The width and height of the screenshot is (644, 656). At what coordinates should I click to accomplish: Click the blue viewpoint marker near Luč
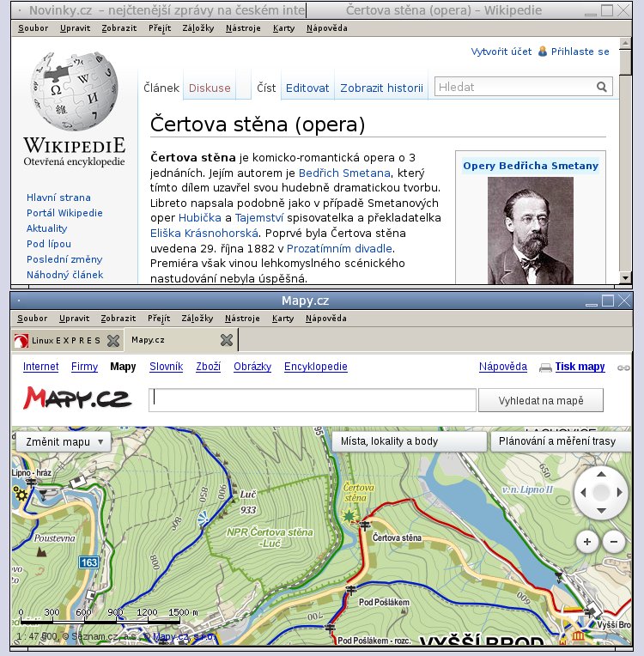[203, 519]
